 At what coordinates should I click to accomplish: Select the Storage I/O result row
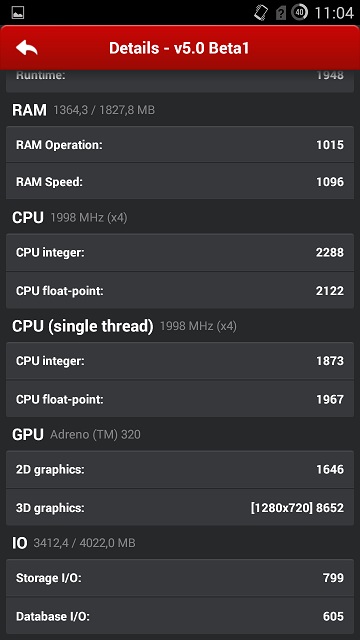pyautogui.click(x=180, y=578)
